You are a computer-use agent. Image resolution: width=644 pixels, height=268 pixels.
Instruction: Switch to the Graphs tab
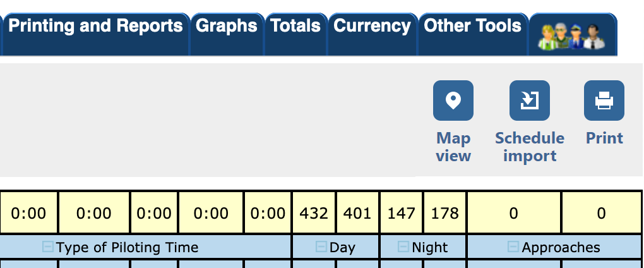point(227,27)
